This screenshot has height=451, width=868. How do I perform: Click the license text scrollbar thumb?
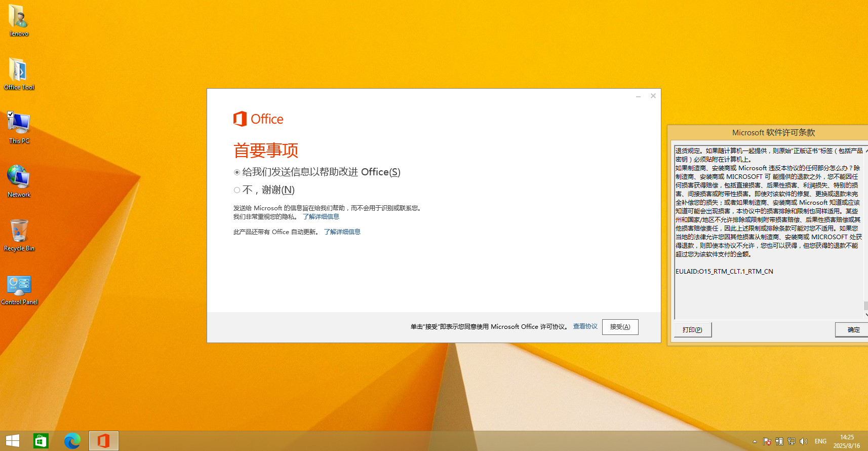click(865, 305)
